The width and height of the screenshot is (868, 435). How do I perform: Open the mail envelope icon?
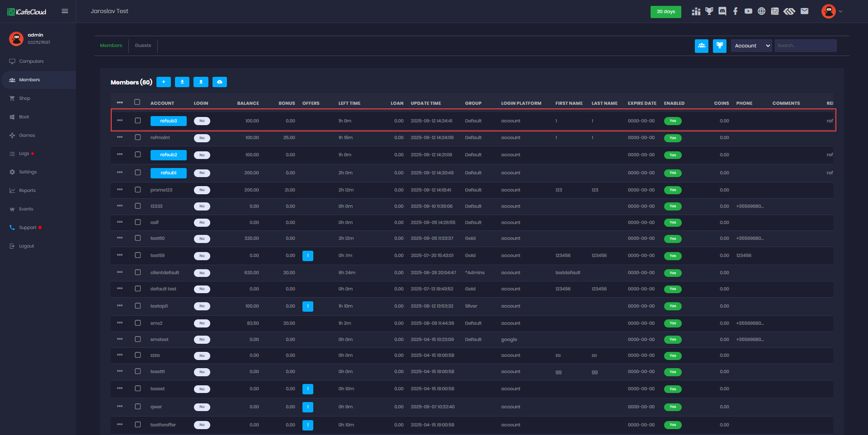tap(804, 11)
